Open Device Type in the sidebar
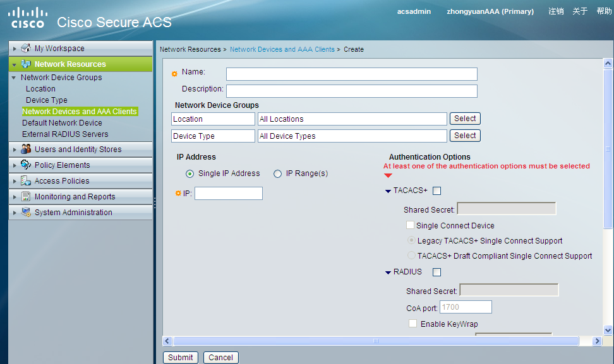614x364 pixels. (x=47, y=100)
